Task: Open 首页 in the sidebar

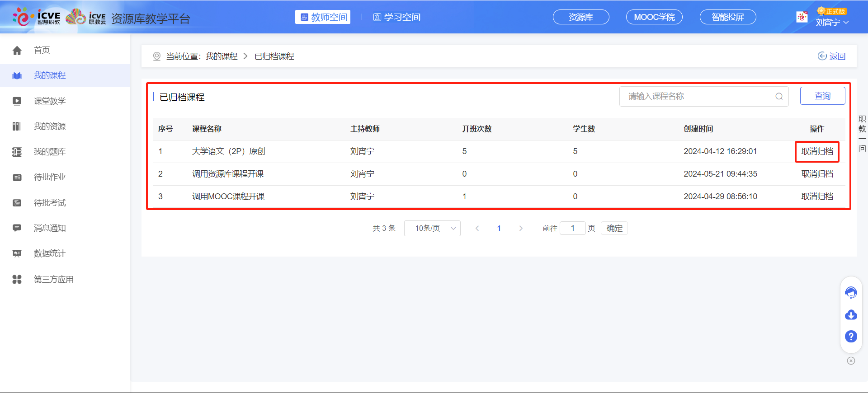Action: 42,50
